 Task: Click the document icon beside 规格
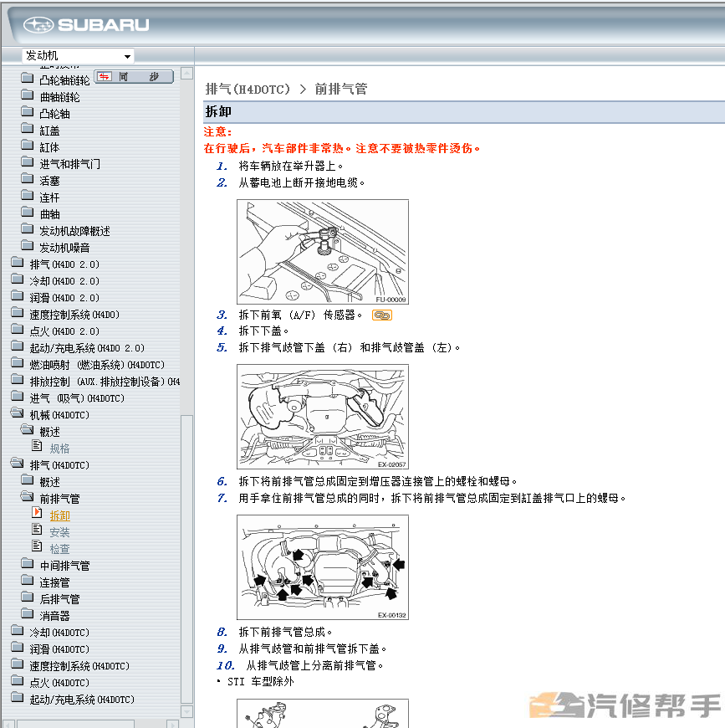37,447
